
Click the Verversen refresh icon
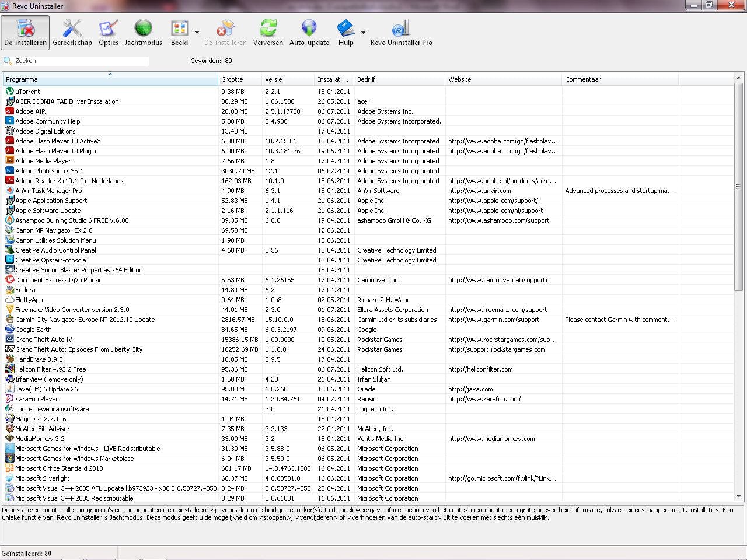(268, 28)
